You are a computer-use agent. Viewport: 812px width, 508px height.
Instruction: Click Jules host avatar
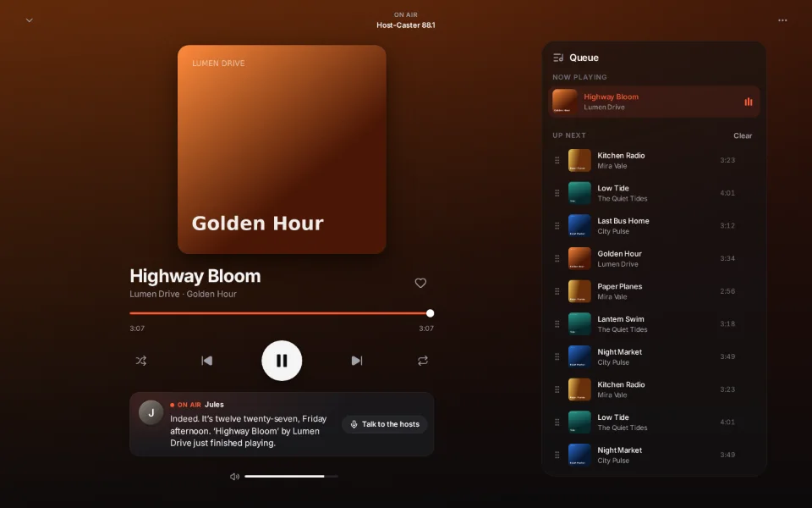(x=151, y=412)
